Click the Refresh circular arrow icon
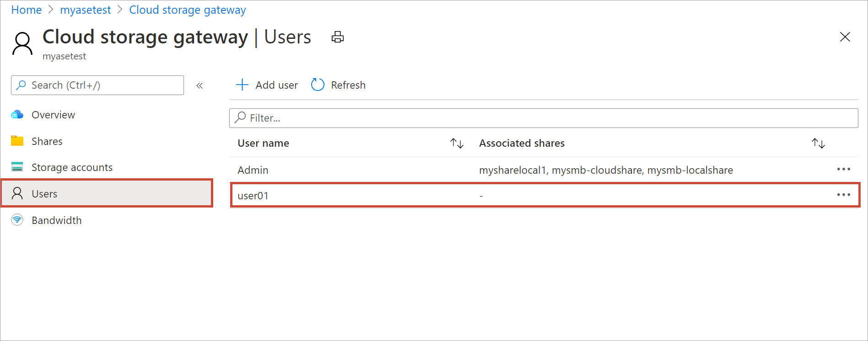 coord(318,85)
